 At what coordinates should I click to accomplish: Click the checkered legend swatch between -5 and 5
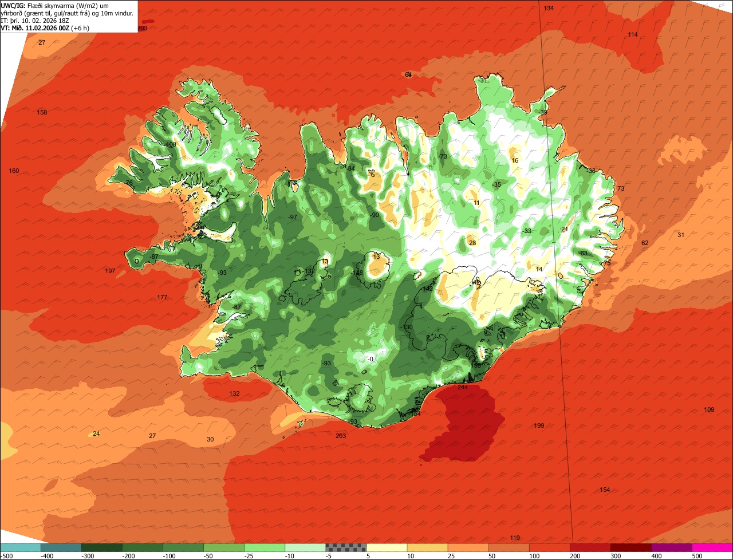(x=345, y=547)
